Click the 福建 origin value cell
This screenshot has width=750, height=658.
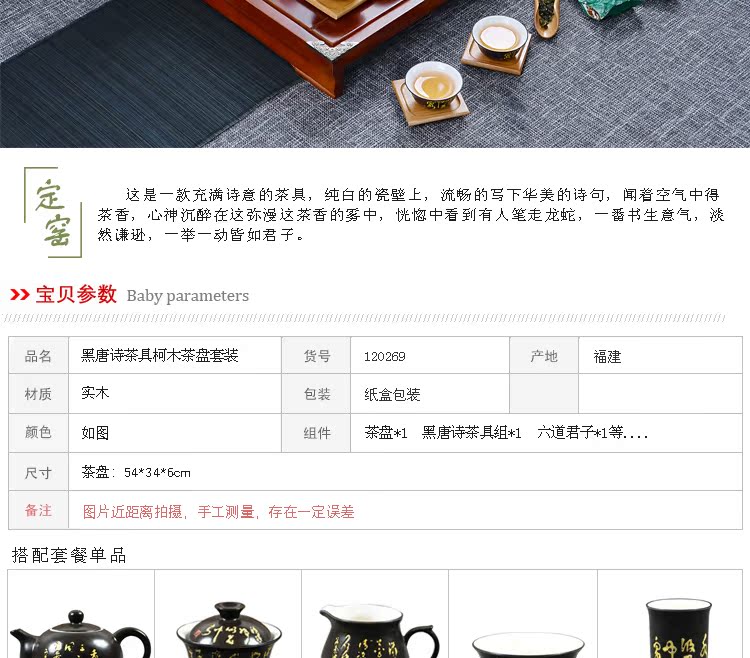(x=660, y=355)
